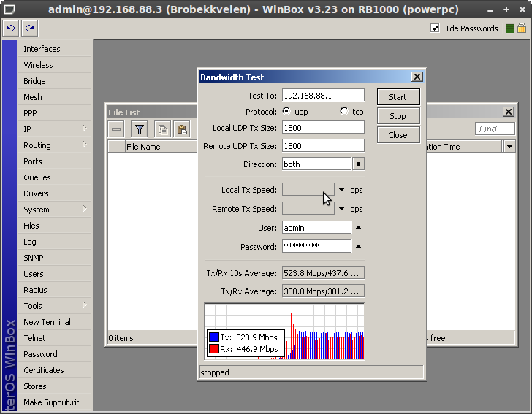
Task: Click the Local UDP Tx Size field
Action: 323,128
